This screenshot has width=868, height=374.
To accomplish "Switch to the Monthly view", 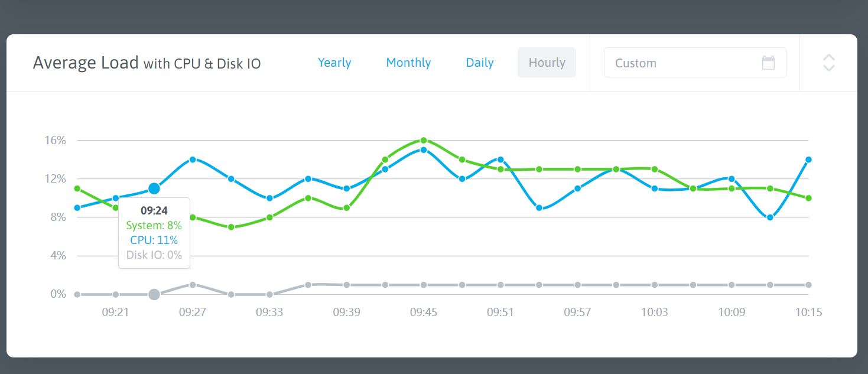I will point(408,63).
